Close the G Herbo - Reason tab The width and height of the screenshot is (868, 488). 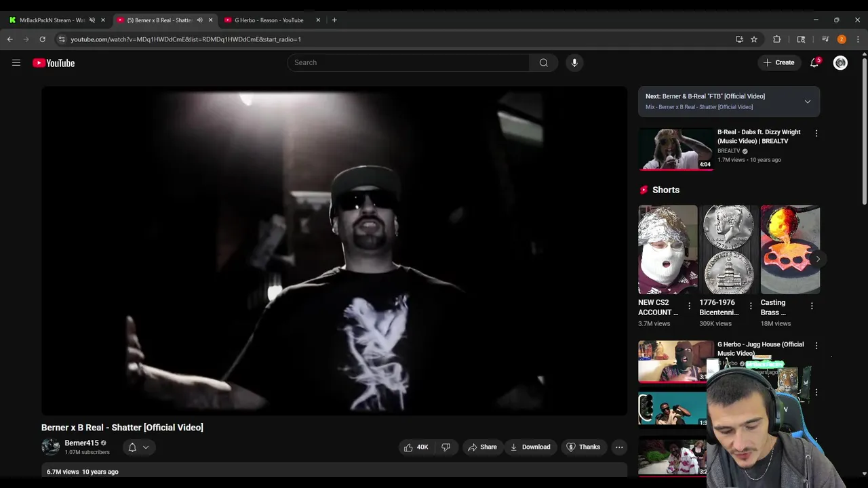[318, 20]
